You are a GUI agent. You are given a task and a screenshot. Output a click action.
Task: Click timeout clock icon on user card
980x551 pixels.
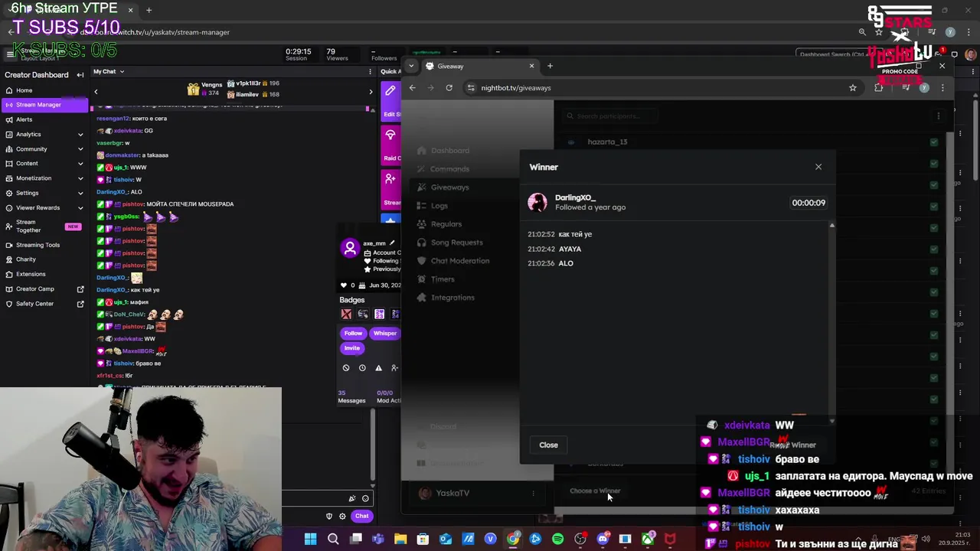point(362,368)
